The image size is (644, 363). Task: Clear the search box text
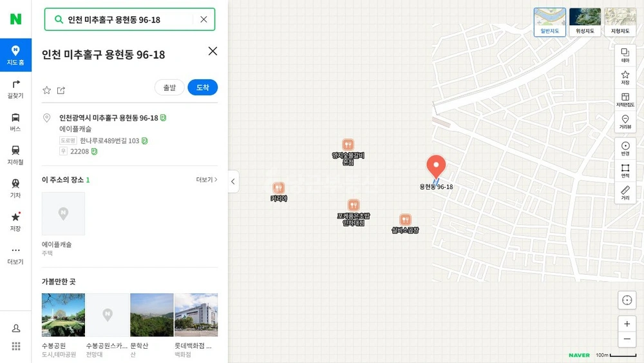204,19
